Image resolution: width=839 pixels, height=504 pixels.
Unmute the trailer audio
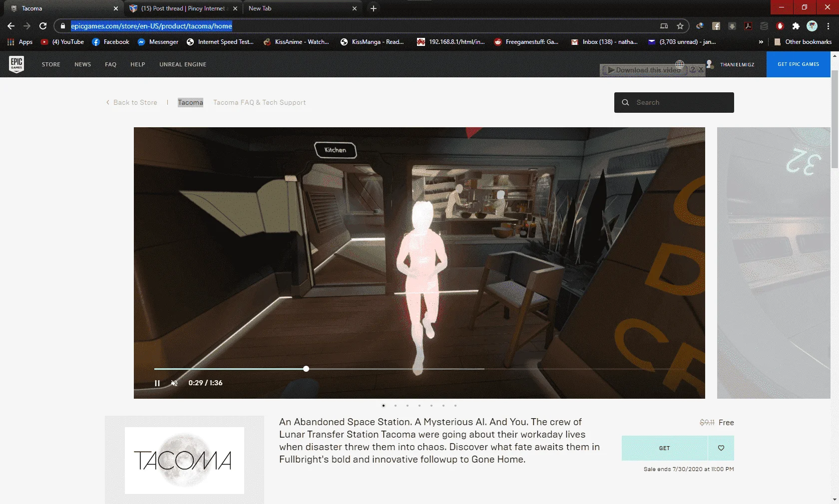coord(174,383)
